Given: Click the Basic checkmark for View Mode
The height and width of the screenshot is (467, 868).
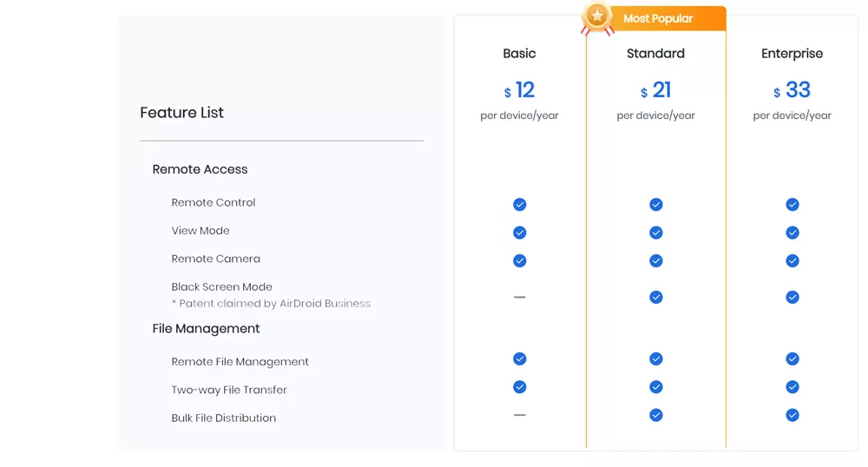Looking at the screenshot, I should point(519,233).
